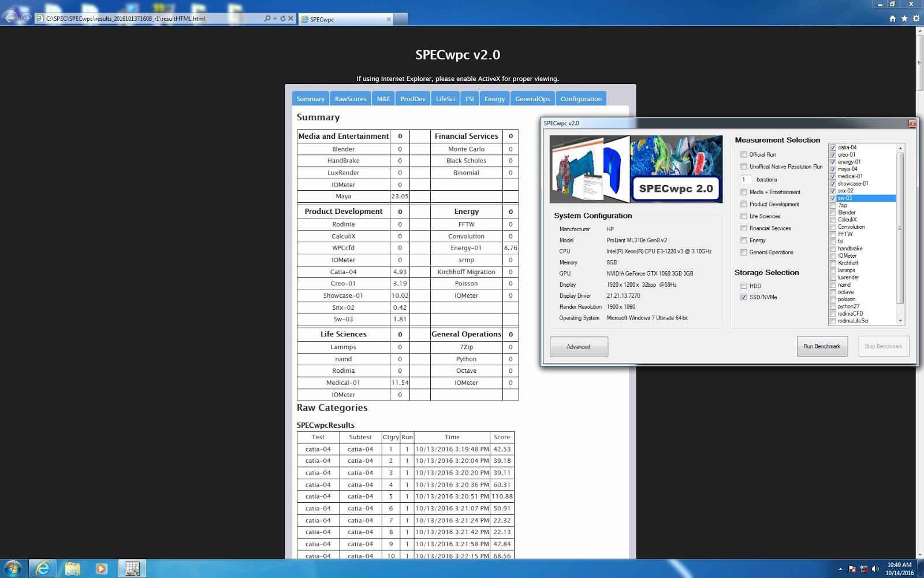
Task: Enable Unoffical Native Resolution Run checkbox
Action: 744,166
